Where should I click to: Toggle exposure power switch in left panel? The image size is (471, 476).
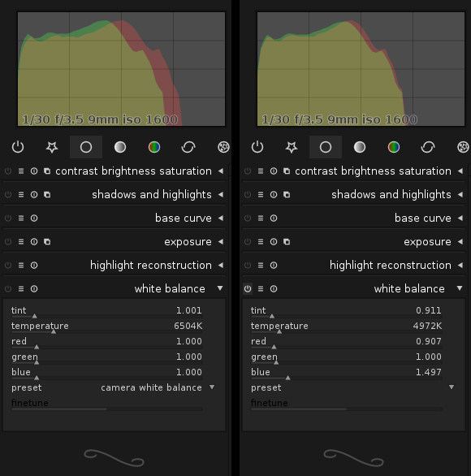coord(8,241)
